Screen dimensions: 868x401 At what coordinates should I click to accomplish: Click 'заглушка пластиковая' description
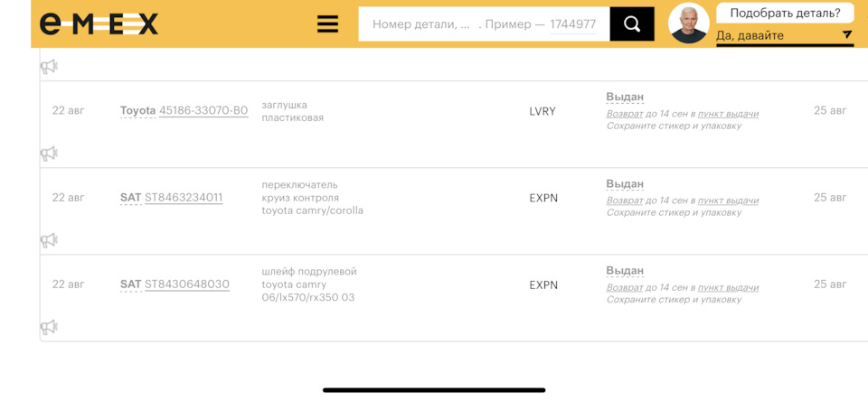pyautogui.click(x=292, y=111)
